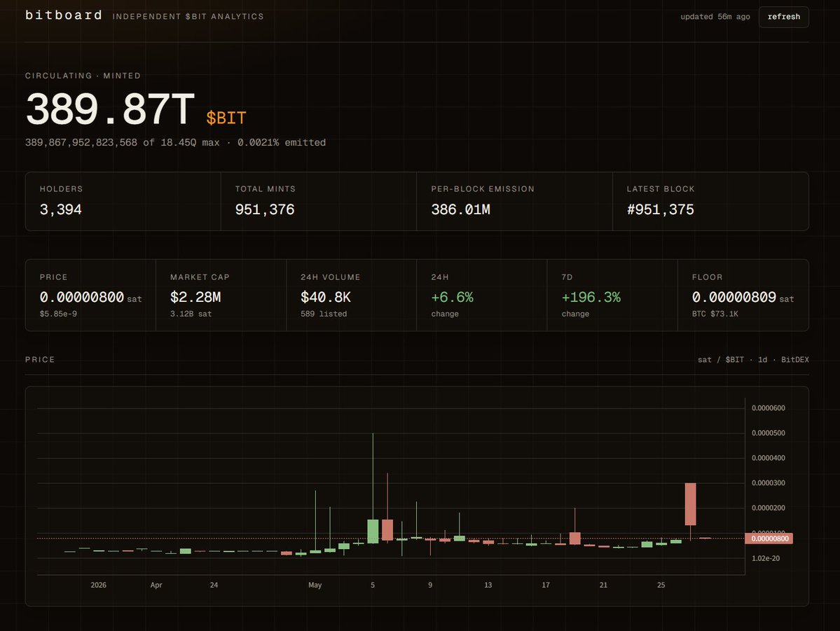
Task: Click the PRICE section heading above the chart
Action: (40, 359)
